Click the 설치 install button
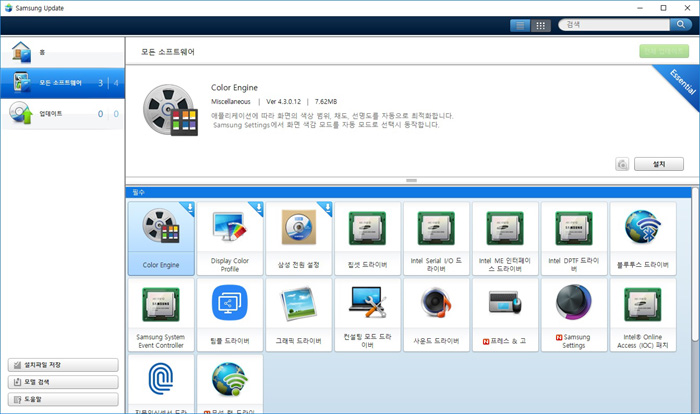This screenshot has height=414, width=700. [x=659, y=164]
